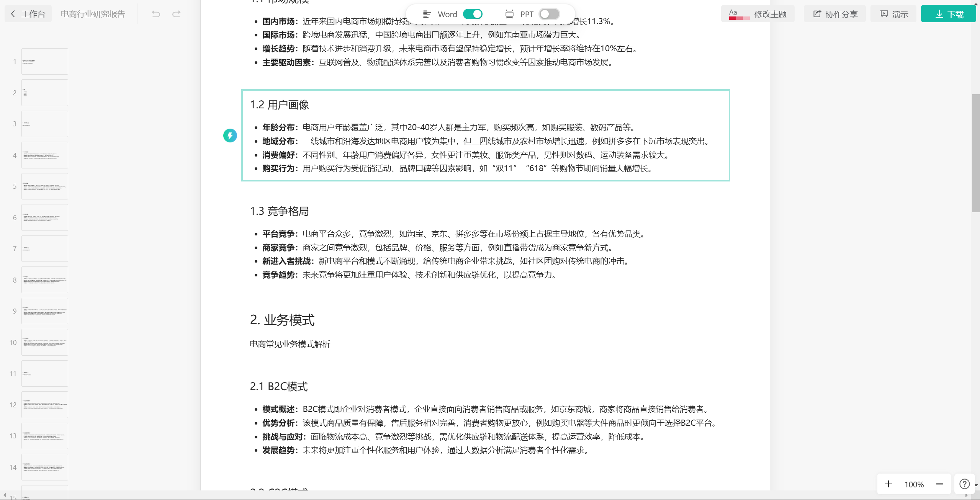Image resolution: width=980 pixels, height=500 pixels.
Task: Select slide thumbnail 3
Action: [45, 124]
